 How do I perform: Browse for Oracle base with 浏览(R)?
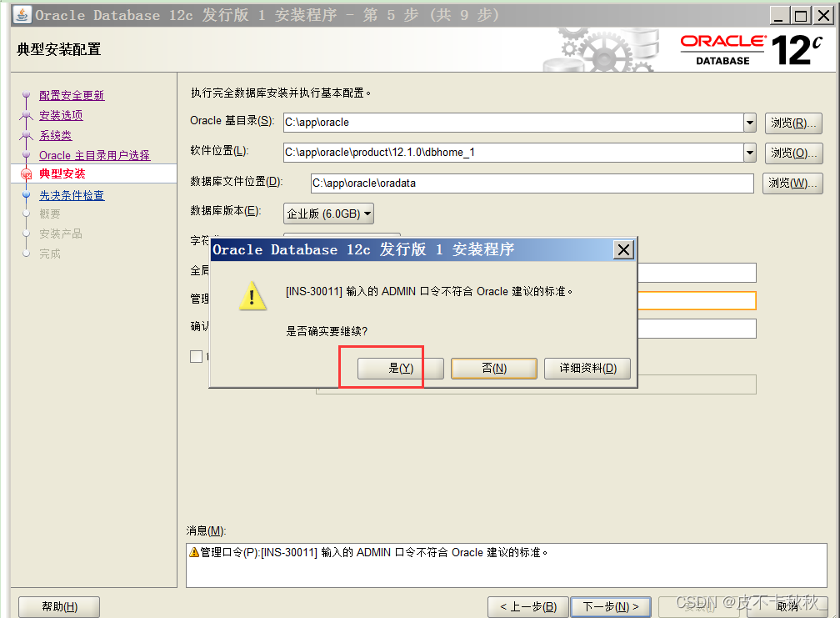click(x=793, y=123)
